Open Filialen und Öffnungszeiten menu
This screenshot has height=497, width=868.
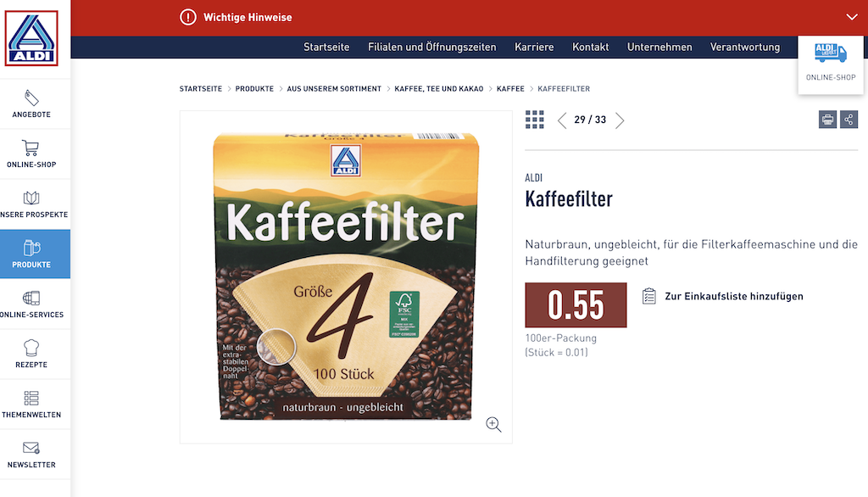click(x=431, y=47)
